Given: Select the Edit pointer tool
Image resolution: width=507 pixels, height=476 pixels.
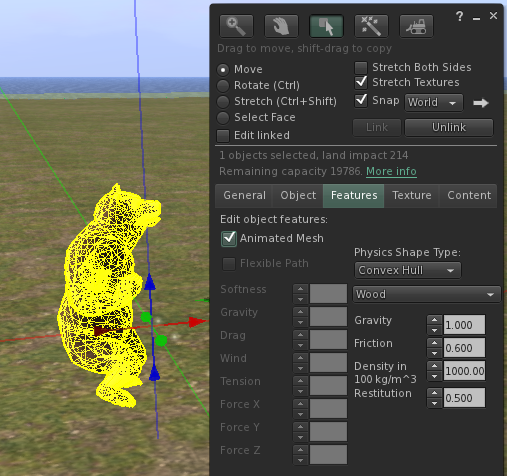Looking at the screenshot, I should click(x=326, y=26).
